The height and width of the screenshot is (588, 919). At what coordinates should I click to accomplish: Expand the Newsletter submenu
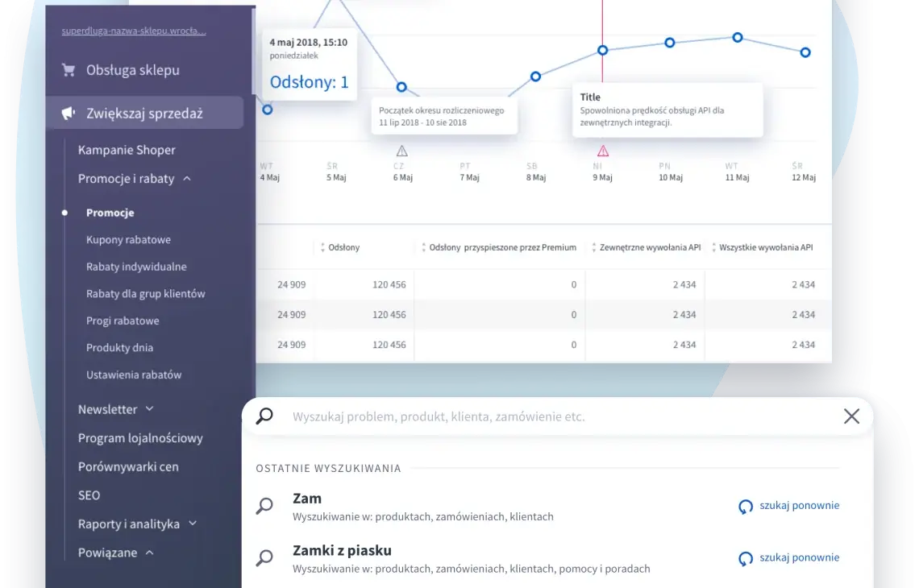[149, 409]
